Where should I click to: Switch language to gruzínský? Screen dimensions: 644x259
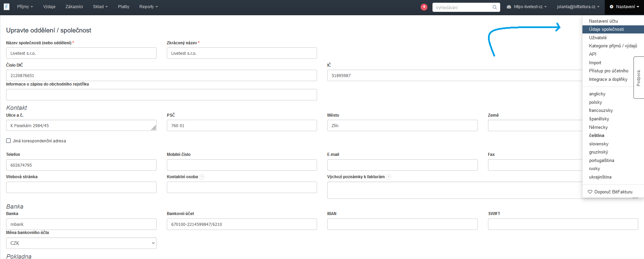pyautogui.click(x=598, y=152)
